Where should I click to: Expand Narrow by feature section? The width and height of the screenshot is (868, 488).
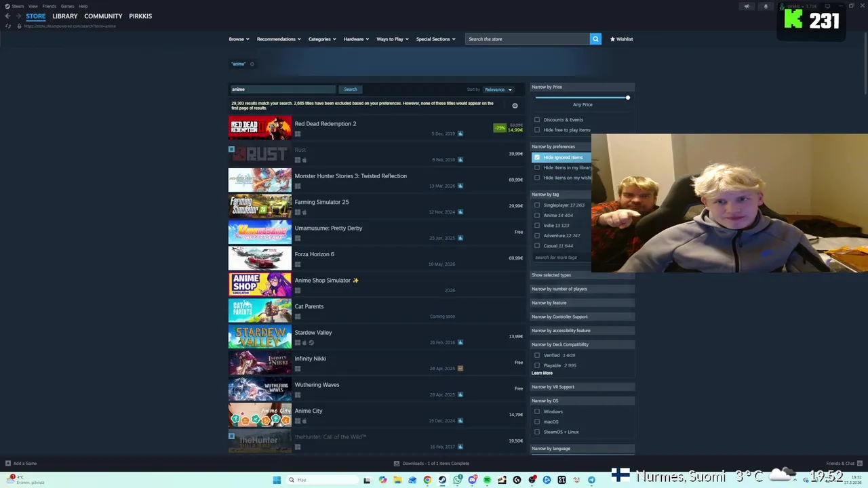click(582, 302)
